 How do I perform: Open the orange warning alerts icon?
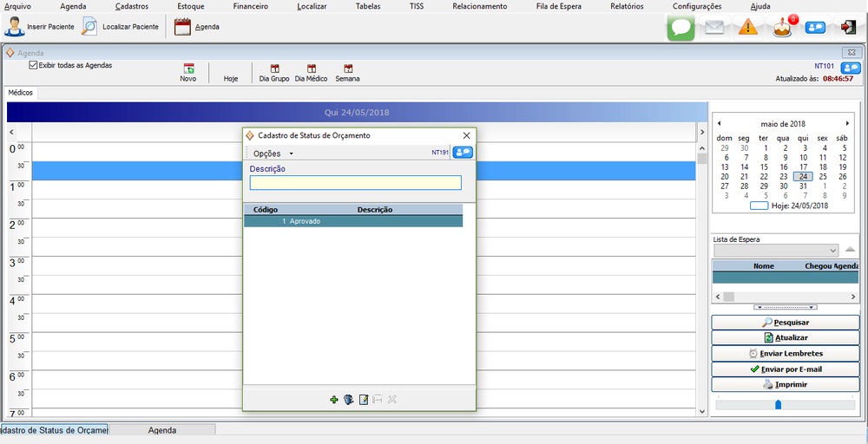point(748,28)
